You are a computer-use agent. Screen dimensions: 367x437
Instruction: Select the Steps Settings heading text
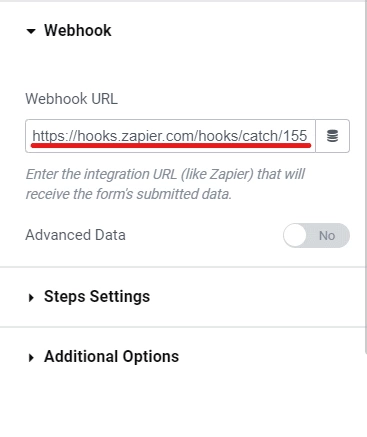click(x=97, y=297)
